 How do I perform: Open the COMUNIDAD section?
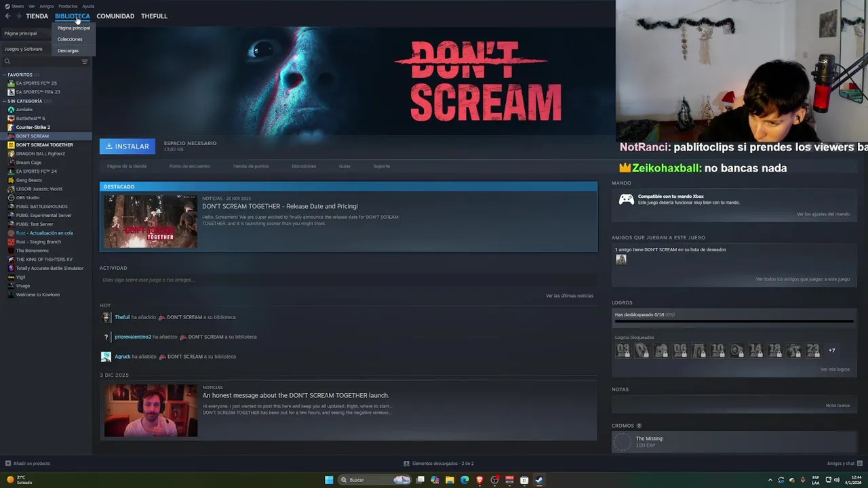tap(115, 16)
